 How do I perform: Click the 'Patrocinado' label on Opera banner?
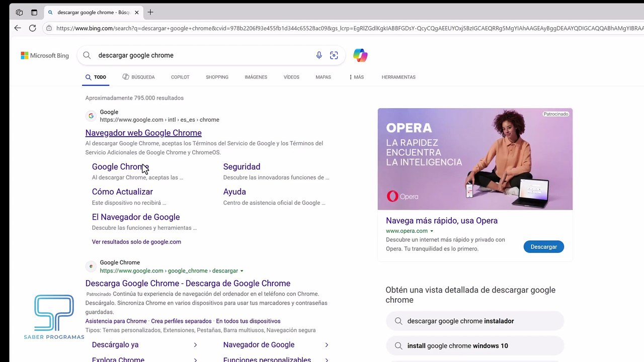[556, 114]
